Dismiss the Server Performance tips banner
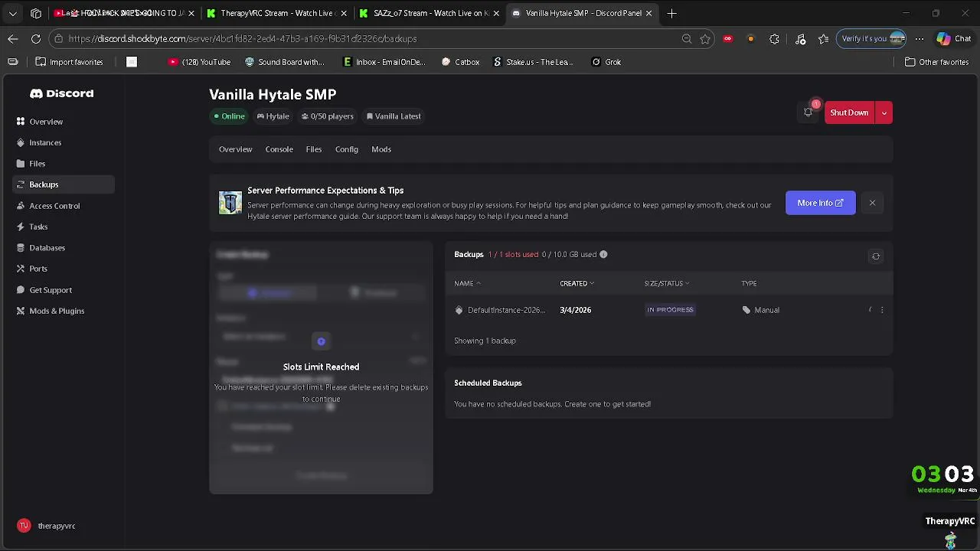Screen dimensions: 980x551 click(x=872, y=203)
